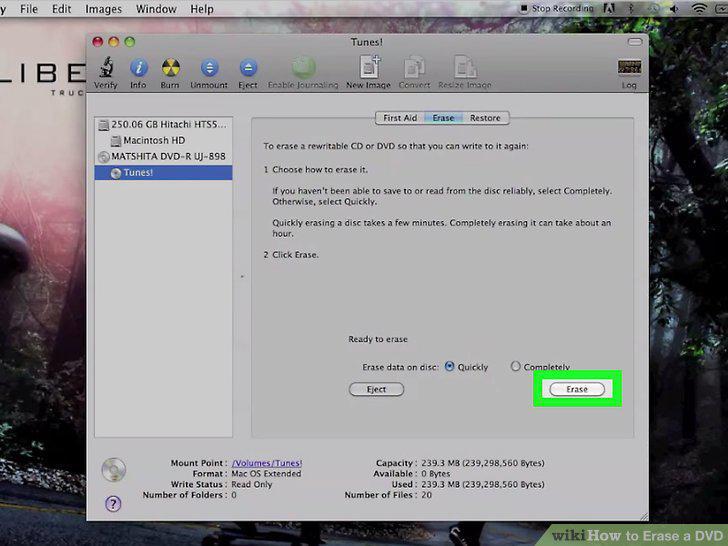Open the Edit menu
Viewport: 728px width, 546px height.
[61, 9]
